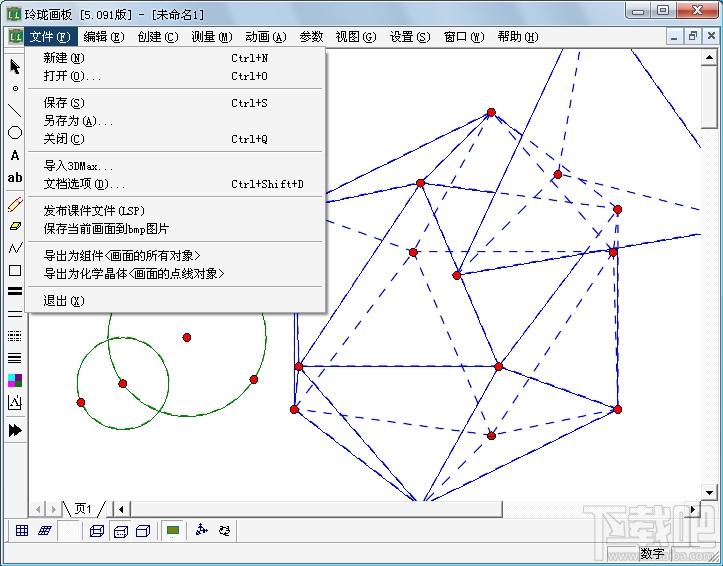Select the point drawing tool
This screenshot has width=723, height=566.
[15, 88]
